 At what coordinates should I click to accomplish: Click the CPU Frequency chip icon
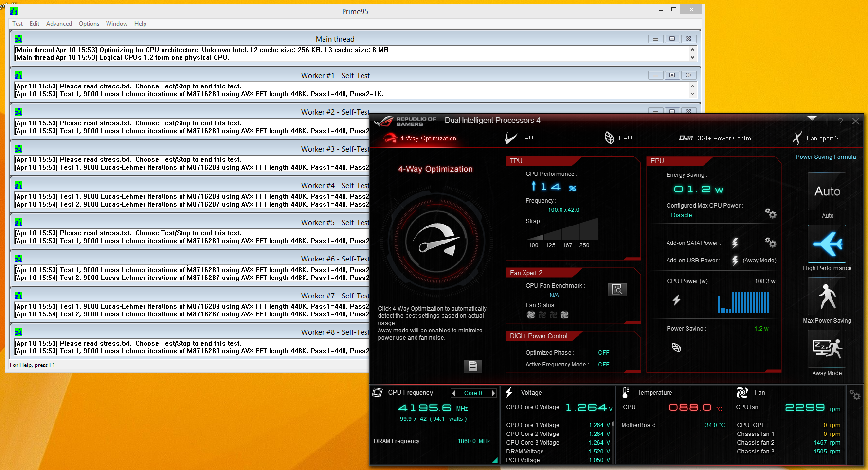[x=378, y=392]
